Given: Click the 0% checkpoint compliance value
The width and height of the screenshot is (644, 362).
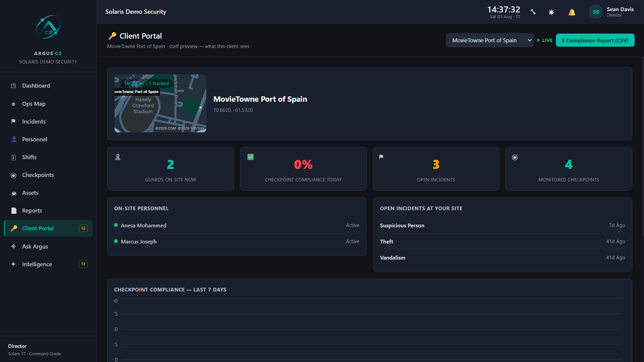Looking at the screenshot, I should [x=303, y=165].
